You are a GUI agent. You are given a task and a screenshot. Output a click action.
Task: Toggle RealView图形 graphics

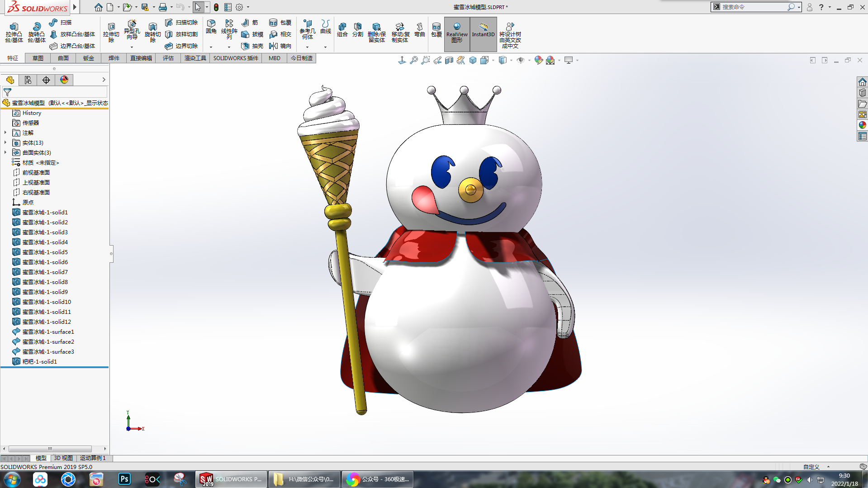pyautogui.click(x=457, y=33)
